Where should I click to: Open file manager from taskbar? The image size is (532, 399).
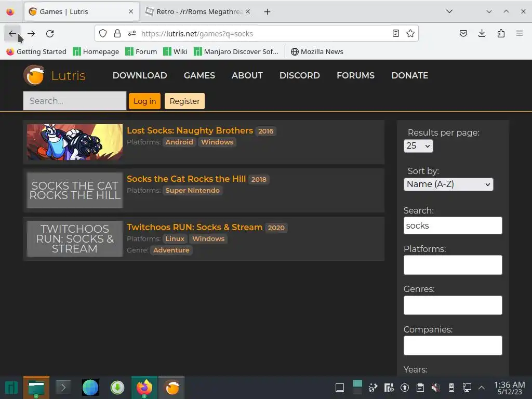click(x=36, y=388)
